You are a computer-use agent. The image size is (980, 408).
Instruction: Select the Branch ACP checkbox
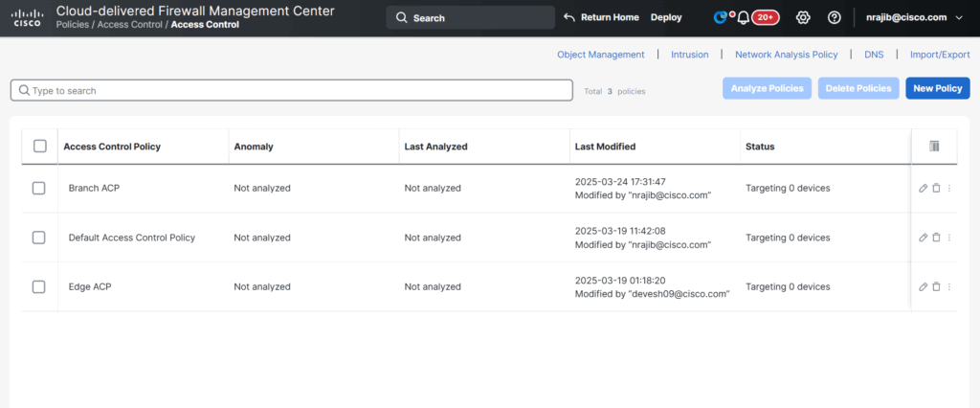click(39, 189)
